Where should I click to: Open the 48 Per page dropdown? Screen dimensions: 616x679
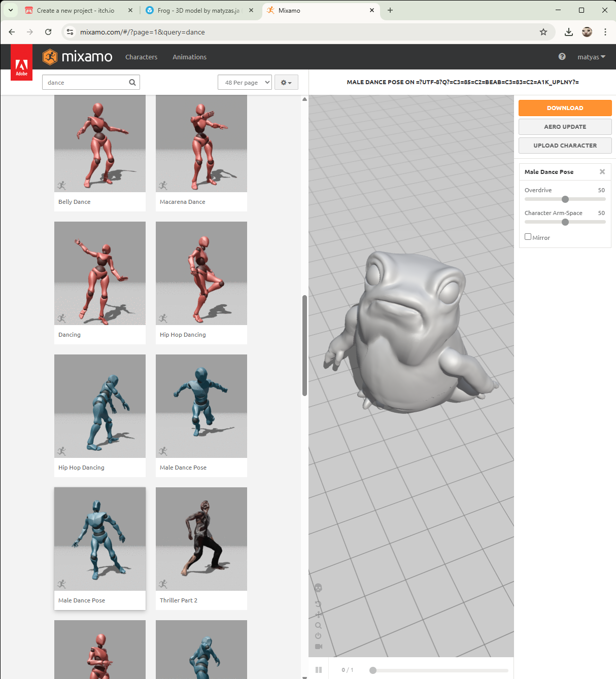pos(245,83)
